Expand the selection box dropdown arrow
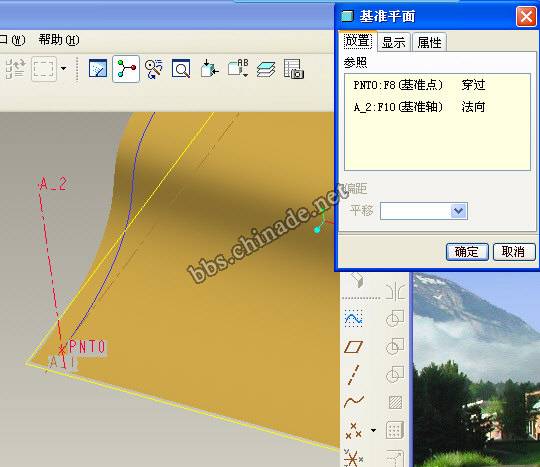Image resolution: width=540 pixels, height=467 pixels. (63, 68)
